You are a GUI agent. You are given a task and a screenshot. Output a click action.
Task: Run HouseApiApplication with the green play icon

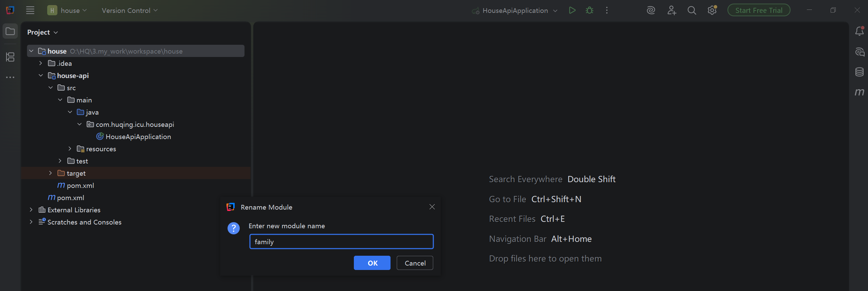coord(572,11)
